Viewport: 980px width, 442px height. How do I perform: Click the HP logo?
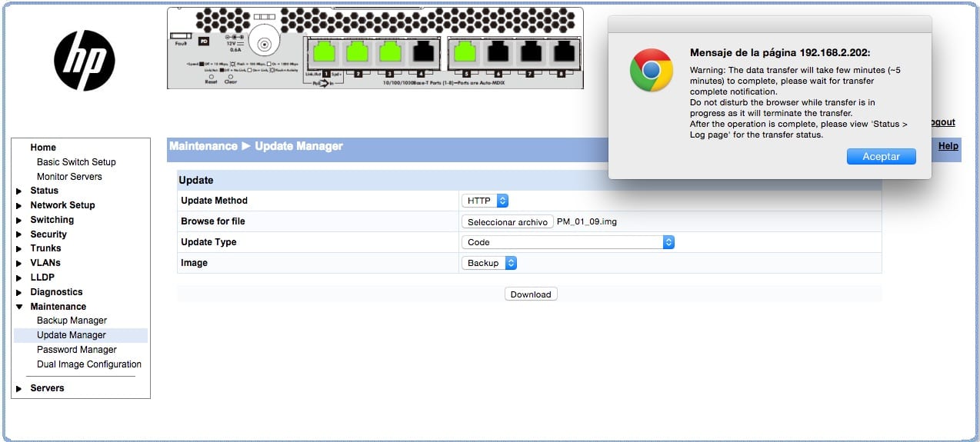point(85,61)
